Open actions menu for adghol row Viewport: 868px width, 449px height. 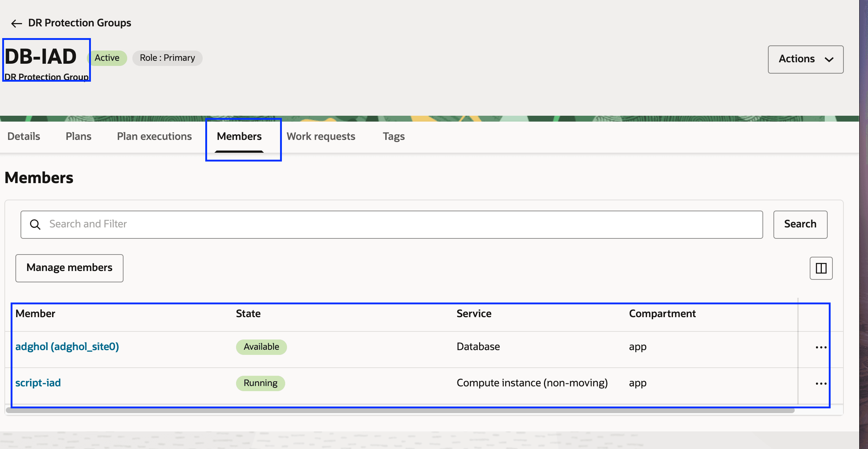click(821, 347)
